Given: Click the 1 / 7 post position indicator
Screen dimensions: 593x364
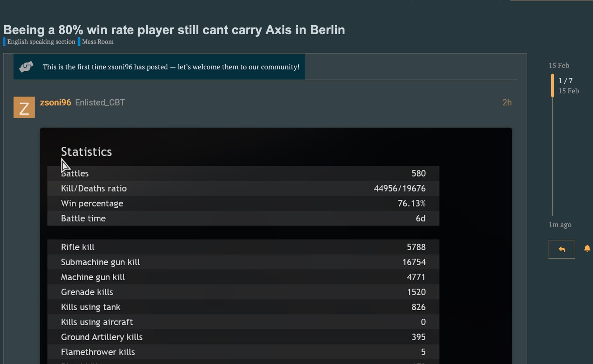Looking at the screenshot, I should (x=566, y=81).
